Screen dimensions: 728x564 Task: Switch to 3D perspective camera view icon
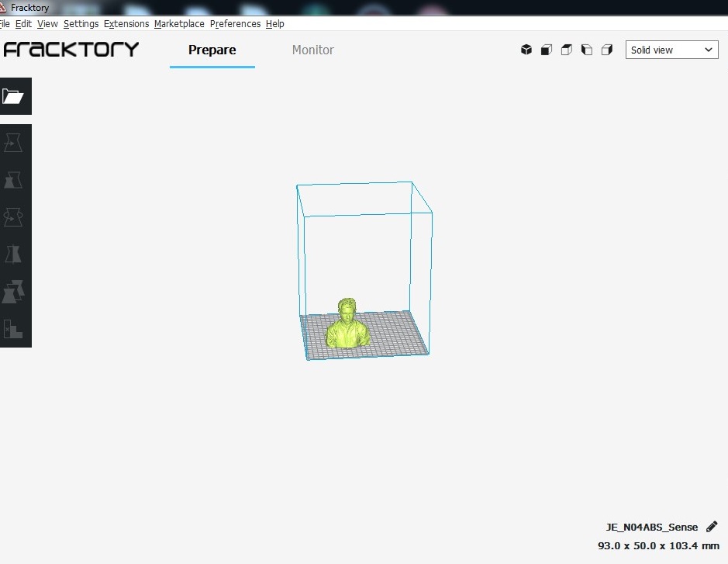(526, 50)
